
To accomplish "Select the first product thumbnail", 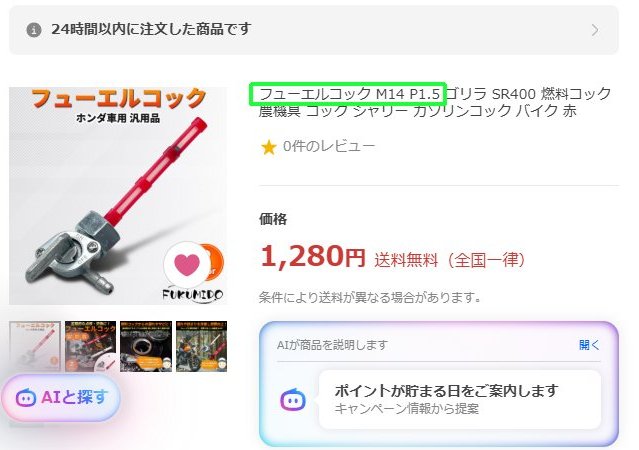I will pyautogui.click(x=35, y=346).
